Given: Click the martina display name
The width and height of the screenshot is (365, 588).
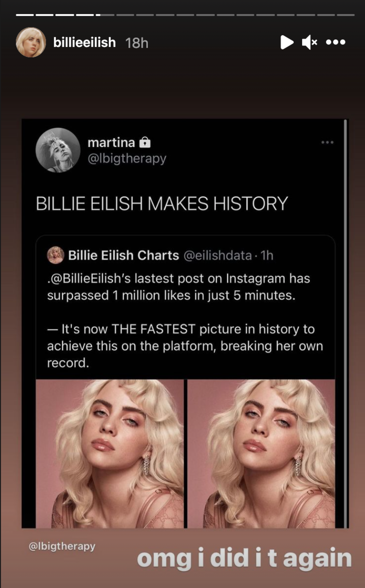Looking at the screenshot, I should [111, 143].
